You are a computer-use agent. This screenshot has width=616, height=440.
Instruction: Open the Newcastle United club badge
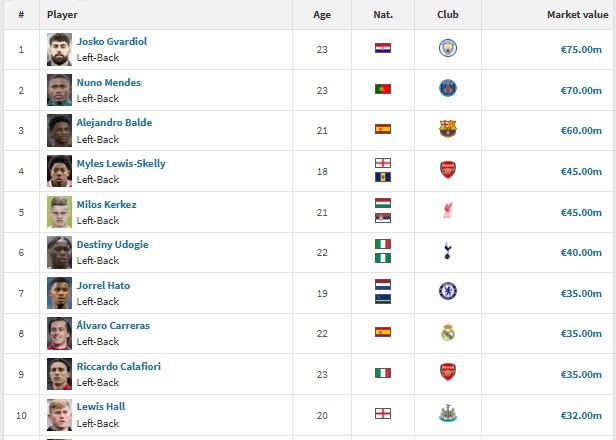click(x=447, y=413)
